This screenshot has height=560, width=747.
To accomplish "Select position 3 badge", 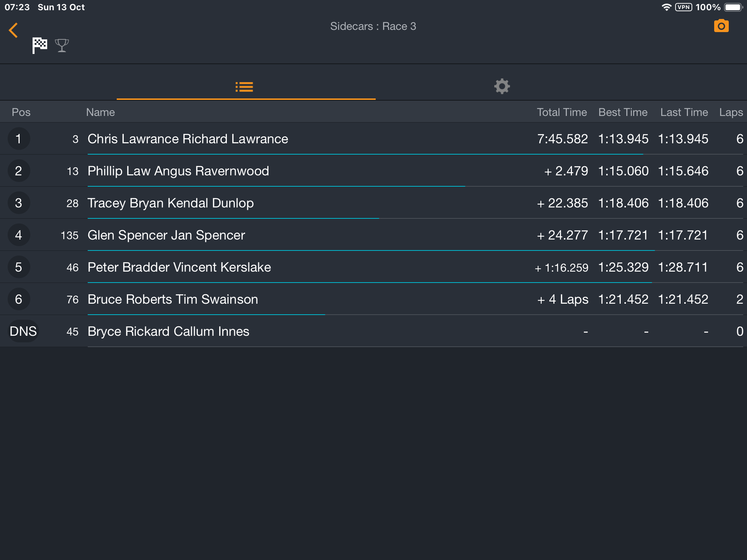I will 19,203.
